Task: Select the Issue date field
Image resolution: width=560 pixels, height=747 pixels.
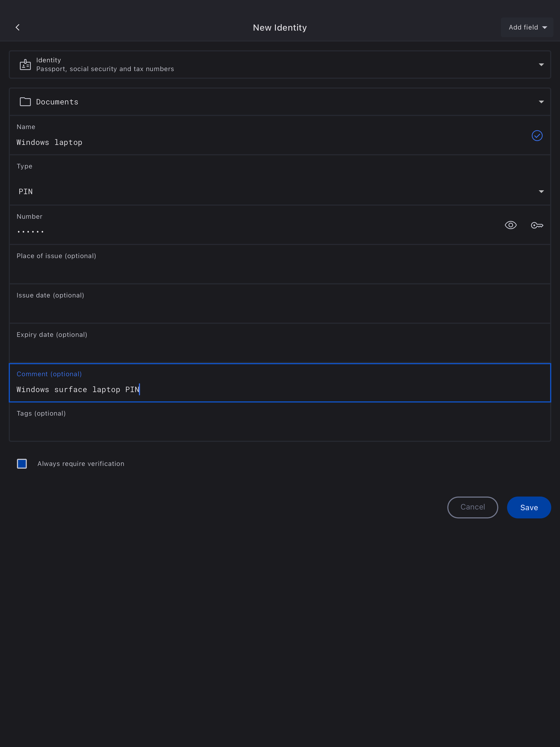Action: pos(280,310)
